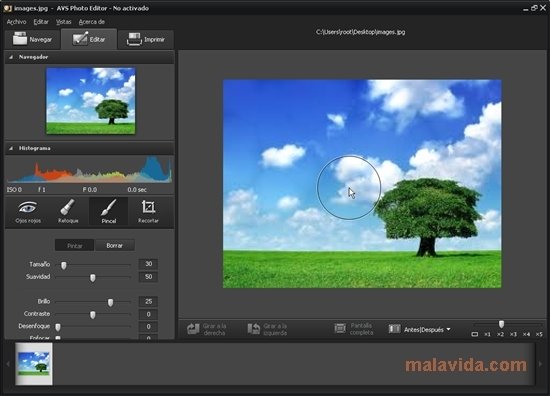Click the Tamaño slider handle
Viewport: 550px width, 396px height.
(x=63, y=266)
